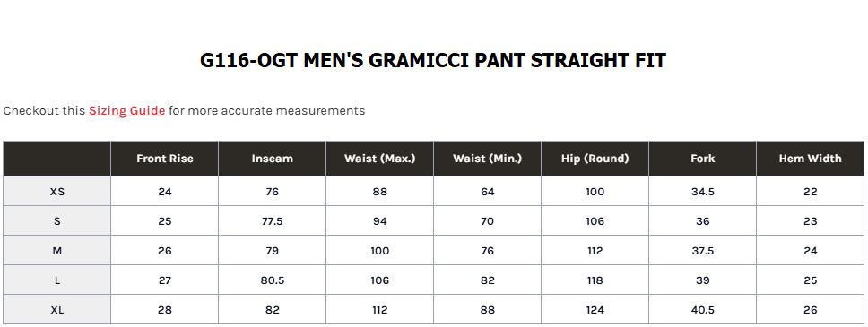Screen dimensions: 868x327
Task: Click the Front Rise column header
Action: pyautogui.click(x=164, y=159)
